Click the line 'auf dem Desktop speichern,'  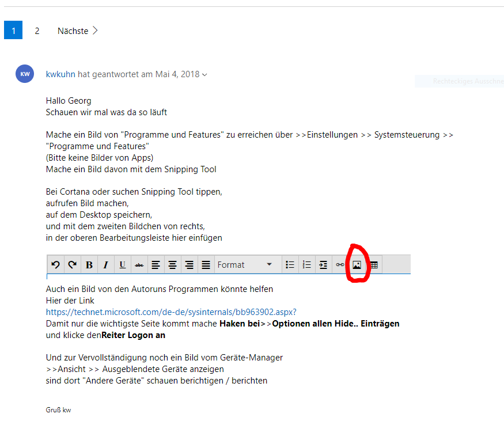click(x=99, y=215)
